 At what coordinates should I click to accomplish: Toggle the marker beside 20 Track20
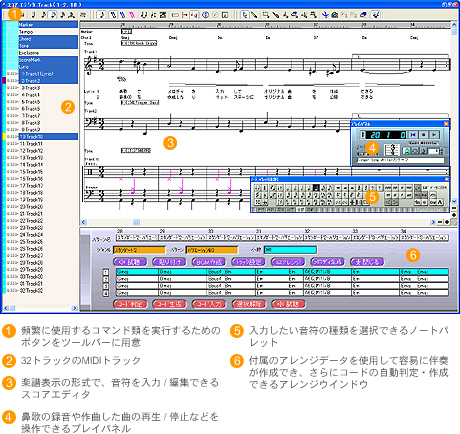(12, 207)
